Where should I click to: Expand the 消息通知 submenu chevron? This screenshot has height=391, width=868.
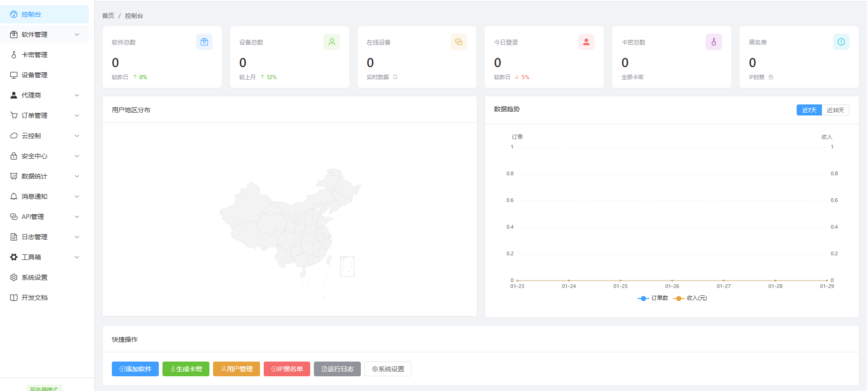click(x=77, y=196)
